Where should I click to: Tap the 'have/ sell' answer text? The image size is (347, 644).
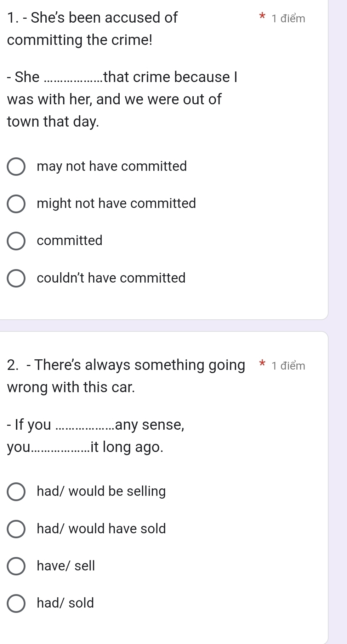[x=66, y=565]
